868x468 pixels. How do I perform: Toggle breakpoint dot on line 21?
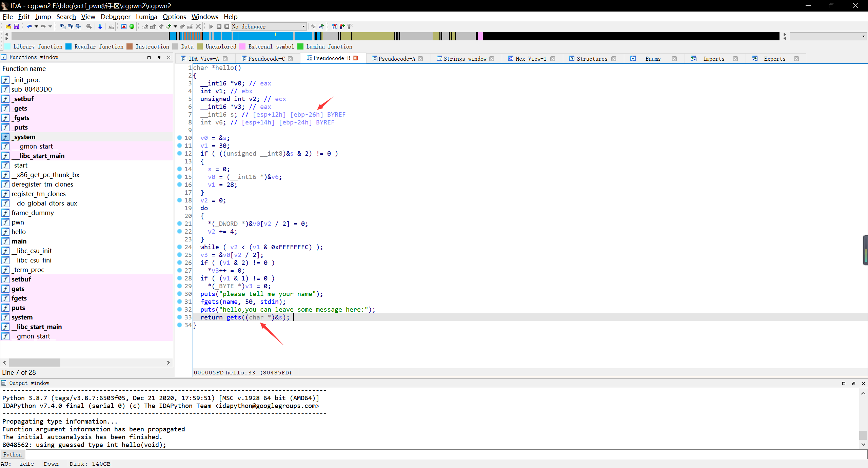(x=179, y=223)
